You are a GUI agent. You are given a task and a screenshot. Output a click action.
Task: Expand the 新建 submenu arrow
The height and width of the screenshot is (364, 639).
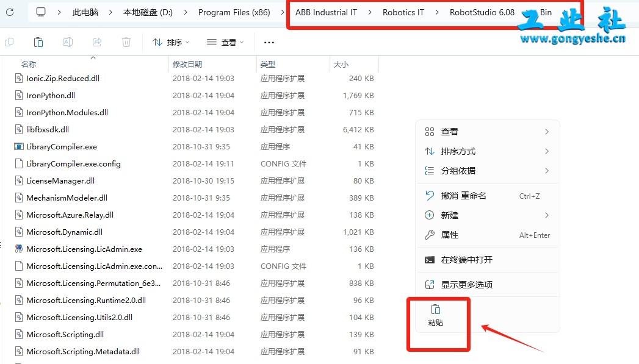click(x=547, y=215)
